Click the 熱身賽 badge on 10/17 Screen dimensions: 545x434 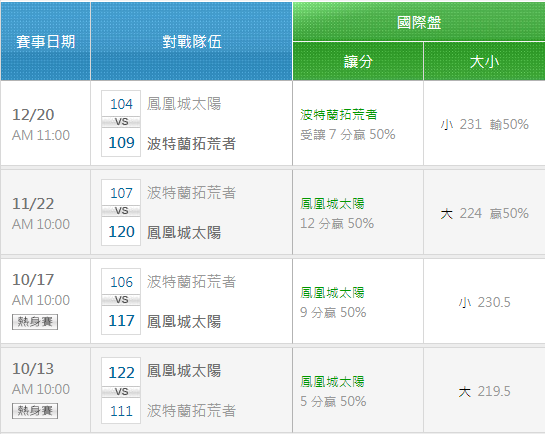35,322
